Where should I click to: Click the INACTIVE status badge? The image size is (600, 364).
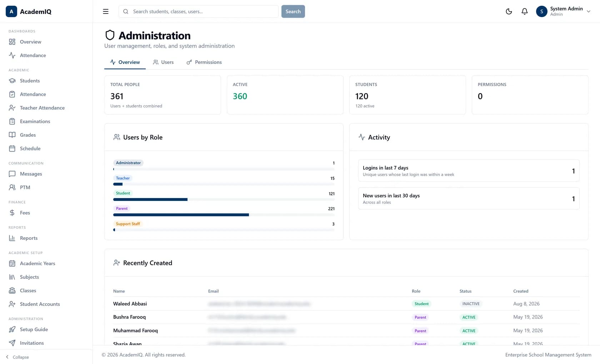(471, 304)
